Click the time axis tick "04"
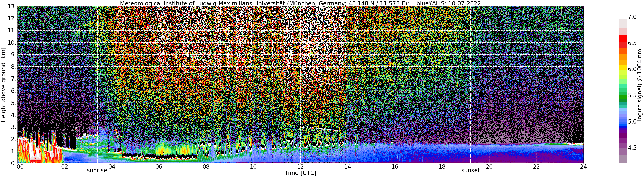 (112, 167)
